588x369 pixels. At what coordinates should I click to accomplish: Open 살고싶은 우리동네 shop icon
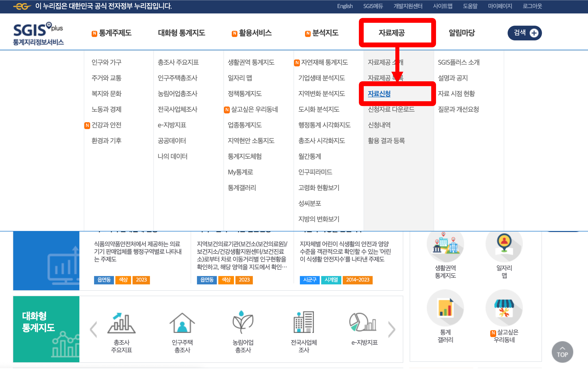[x=504, y=308]
